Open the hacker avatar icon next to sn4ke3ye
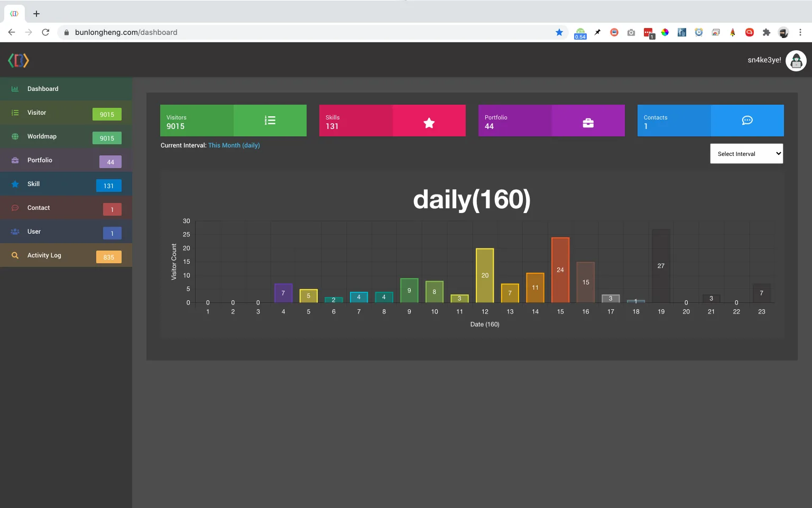812x508 pixels. (x=796, y=60)
